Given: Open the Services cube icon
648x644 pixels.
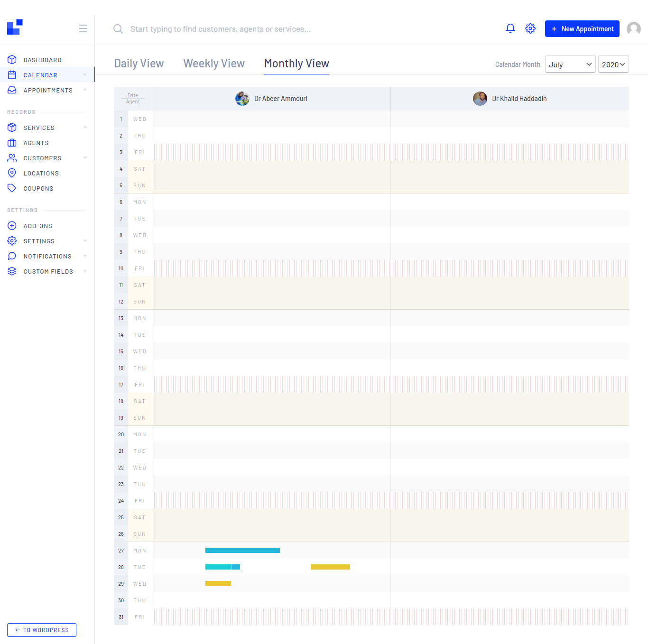Looking at the screenshot, I should point(12,127).
